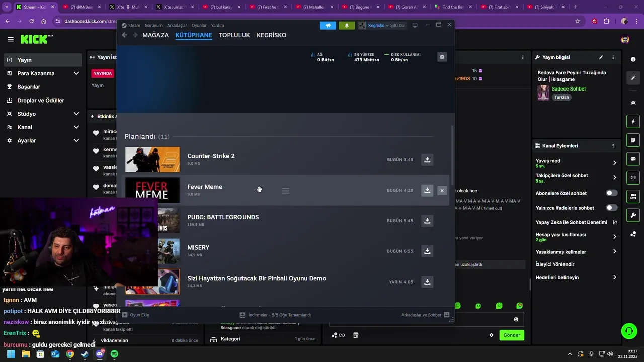Edit Yayın bilgisi with pencil icon

pyautogui.click(x=601, y=57)
